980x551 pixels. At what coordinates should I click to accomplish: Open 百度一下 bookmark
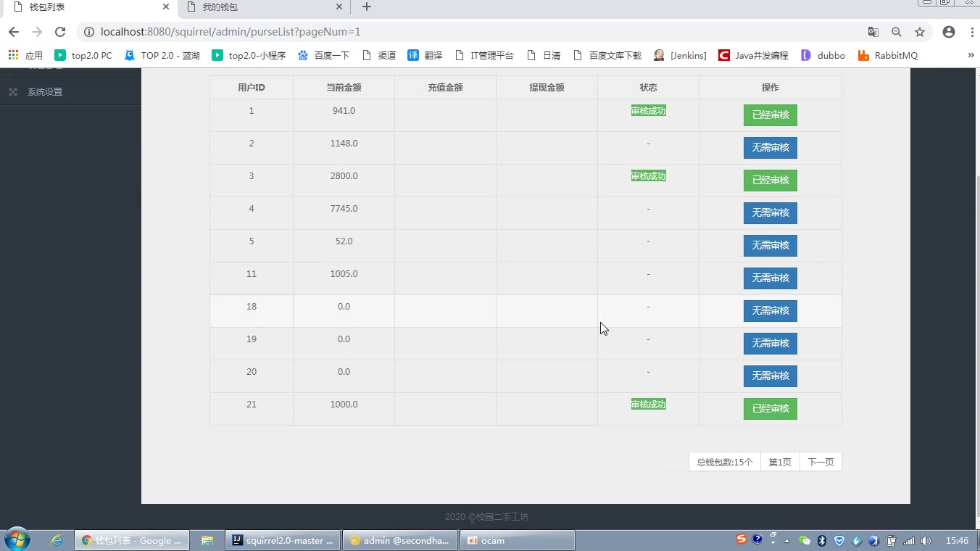coord(323,55)
